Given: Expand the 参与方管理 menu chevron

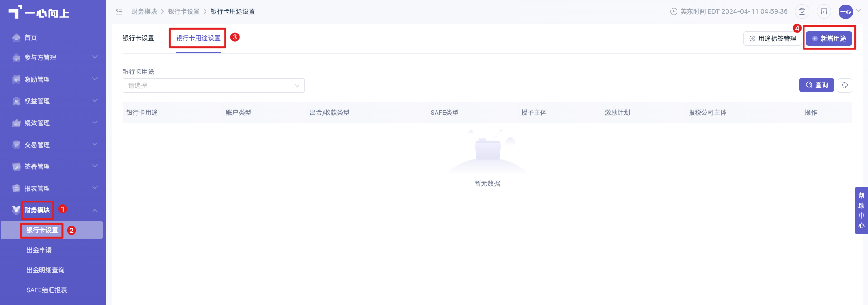Looking at the screenshot, I should [95, 57].
